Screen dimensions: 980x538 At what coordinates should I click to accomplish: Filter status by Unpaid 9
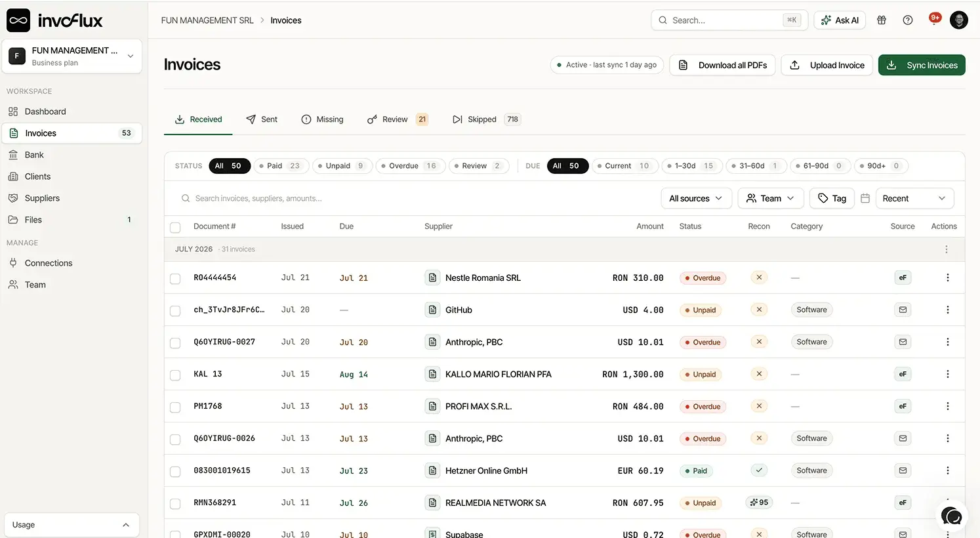[342, 166]
